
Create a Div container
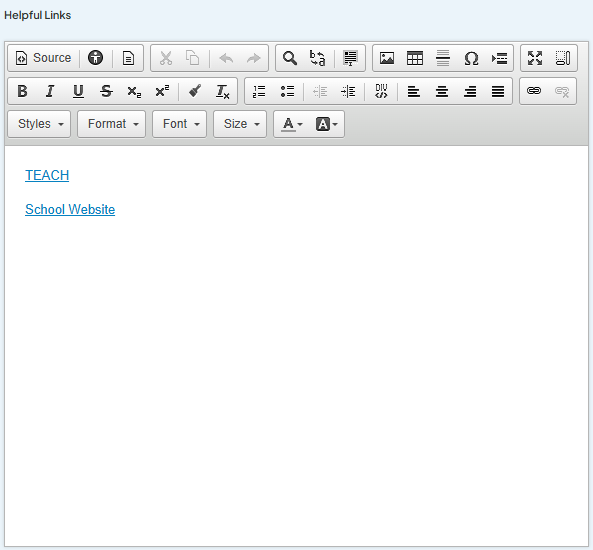[x=381, y=91]
